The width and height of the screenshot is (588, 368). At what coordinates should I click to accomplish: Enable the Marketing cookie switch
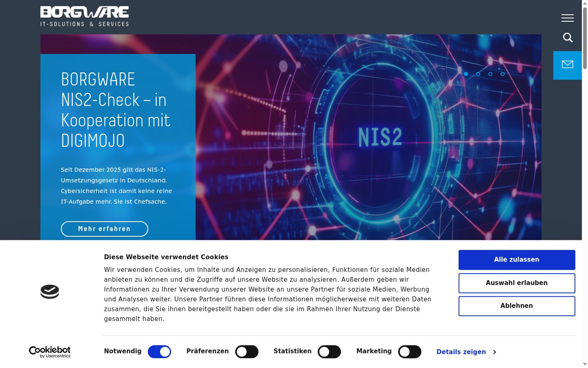410,352
